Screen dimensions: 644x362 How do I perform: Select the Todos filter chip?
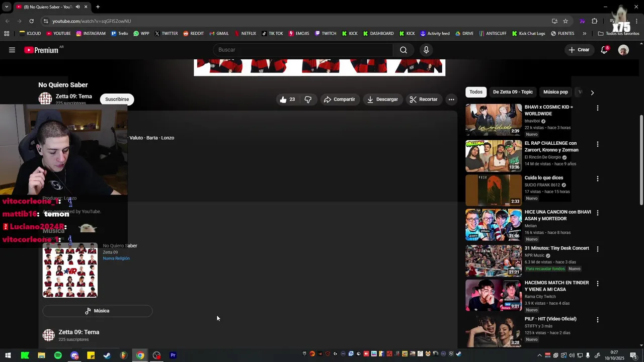point(476,92)
